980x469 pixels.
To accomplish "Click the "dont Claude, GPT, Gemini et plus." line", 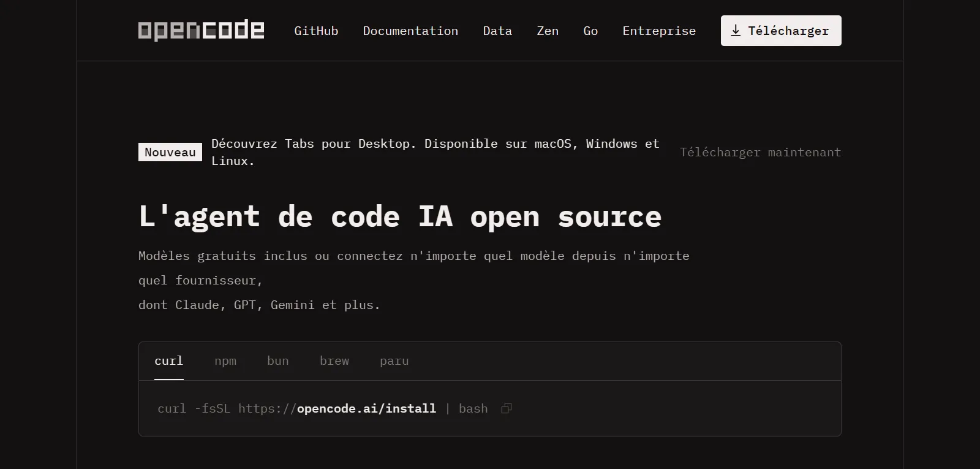I will point(259,305).
